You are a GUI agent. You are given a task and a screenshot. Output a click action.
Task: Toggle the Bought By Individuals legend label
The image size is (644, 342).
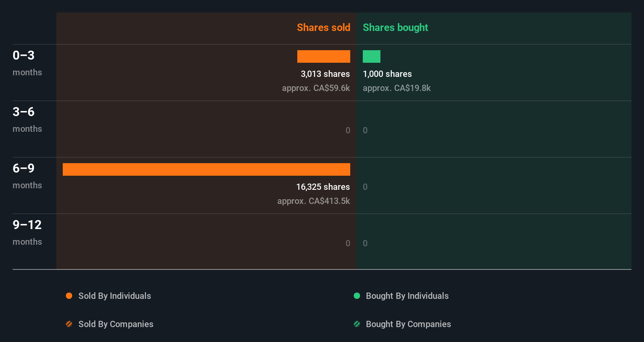click(x=407, y=296)
